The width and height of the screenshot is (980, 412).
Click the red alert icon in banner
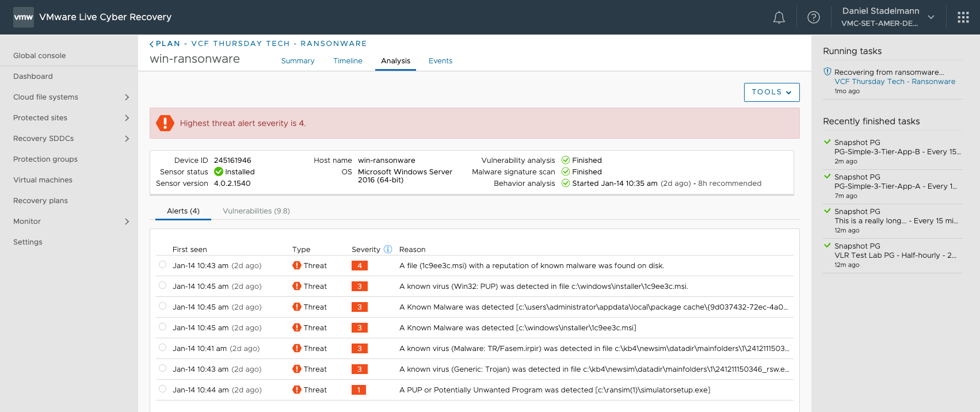point(165,123)
